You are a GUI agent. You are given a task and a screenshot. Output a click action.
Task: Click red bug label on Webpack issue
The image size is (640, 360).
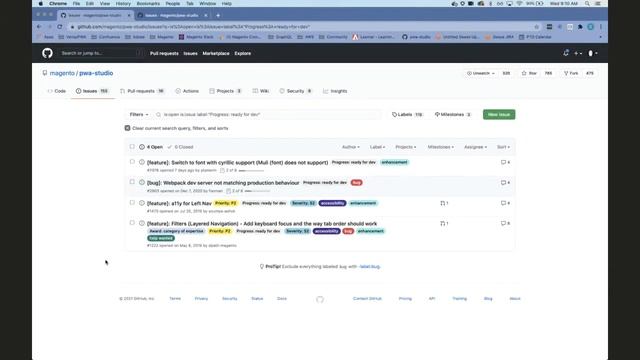pyautogui.click(x=356, y=183)
